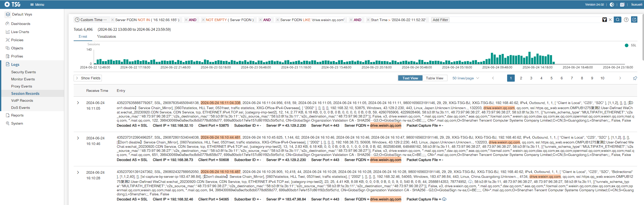Remove the NOT EMPTY Server FQDN filter

[x=203, y=20]
